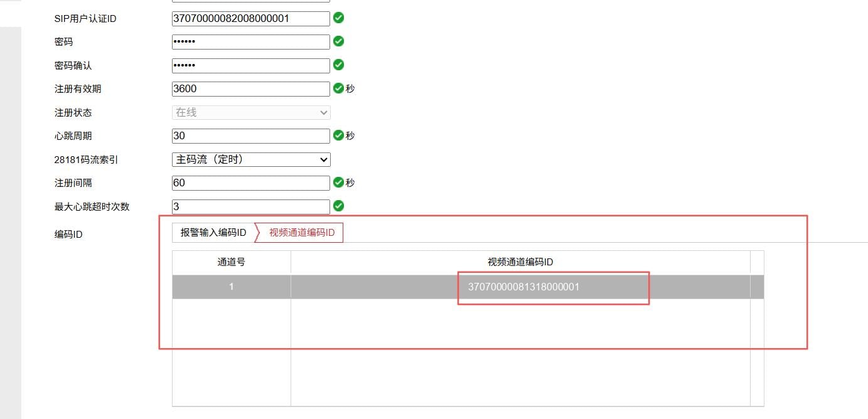Click the green check beside 注册间隔
Image resolution: width=868 pixels, height=419 pixels.
[338, 183]
